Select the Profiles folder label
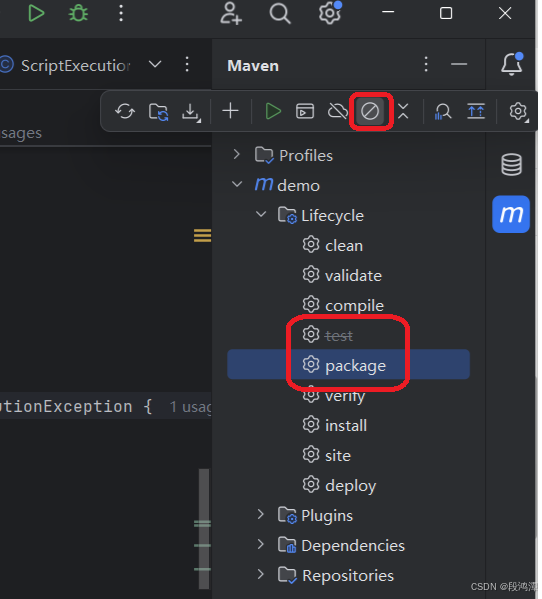 (306, 155)
